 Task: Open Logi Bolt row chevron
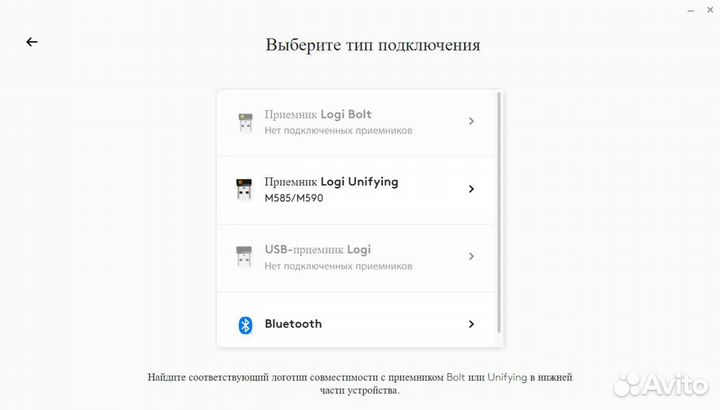point(471,121)
